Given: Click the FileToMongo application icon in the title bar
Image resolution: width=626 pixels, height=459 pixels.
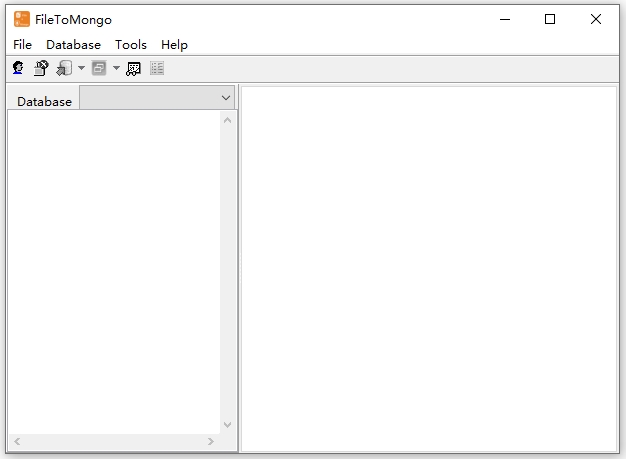Looking at the screenshot, I should (22, 19).
